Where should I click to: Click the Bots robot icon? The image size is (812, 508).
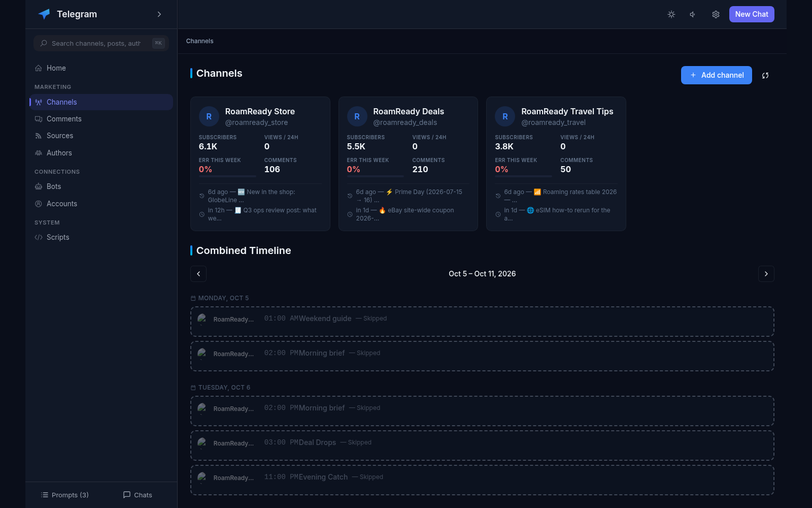pyautogui.click(x=39, y=186)
